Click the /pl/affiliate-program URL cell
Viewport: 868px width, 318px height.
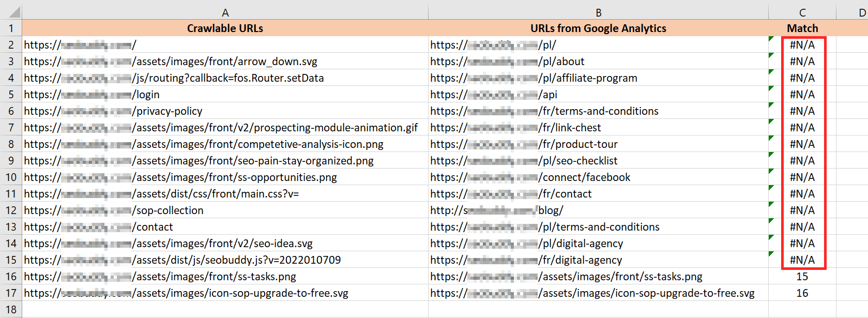598,78
